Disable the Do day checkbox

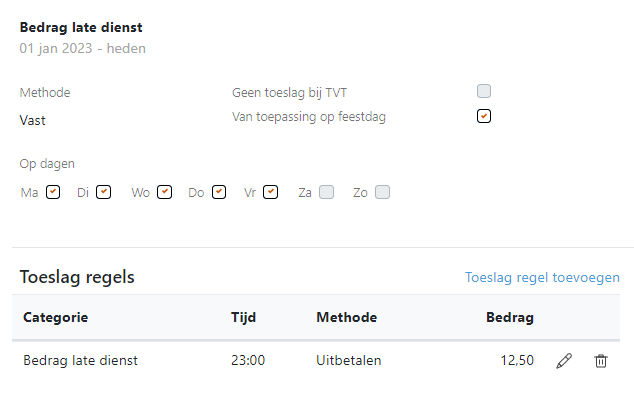(219, 192)
